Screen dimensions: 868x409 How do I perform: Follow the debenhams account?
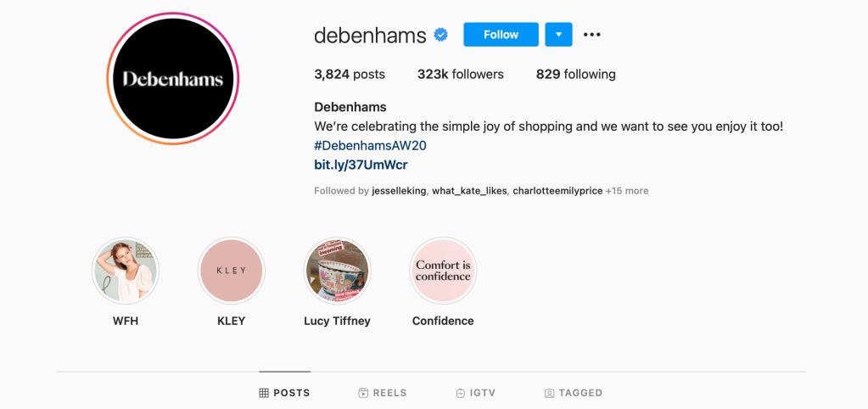coord(501,35)
